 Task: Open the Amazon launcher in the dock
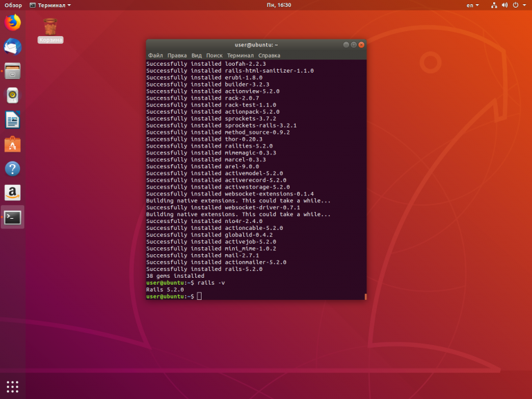pos(12,193)
